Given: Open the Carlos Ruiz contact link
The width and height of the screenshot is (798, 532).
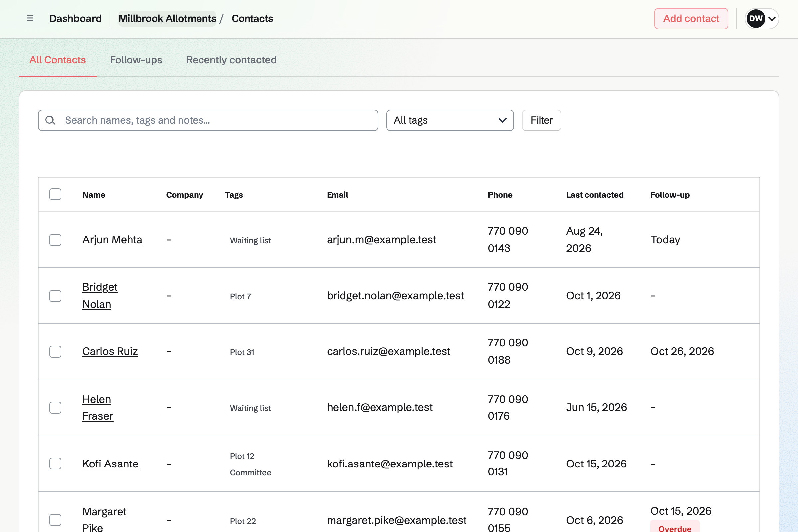Looking at the screenshot, I should [x=110, y=351].
